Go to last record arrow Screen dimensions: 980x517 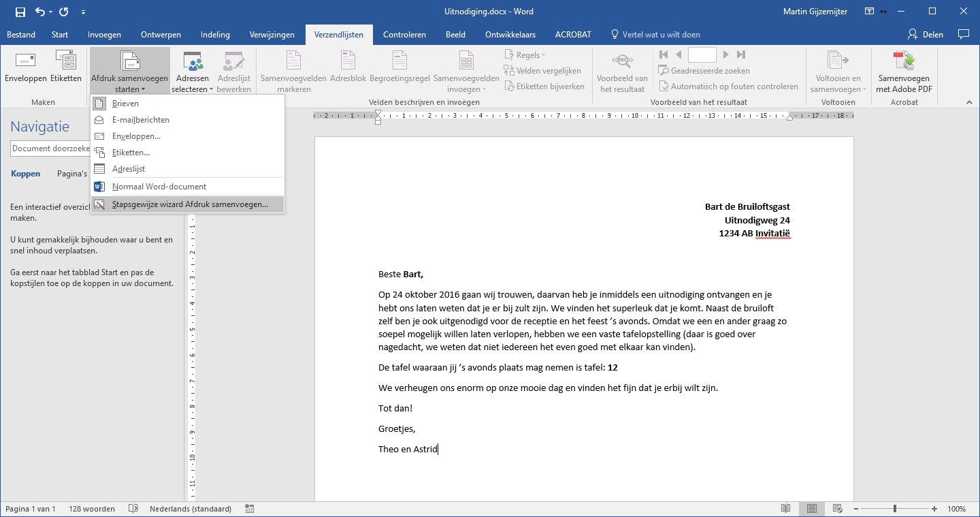click(x=741, y=54)
